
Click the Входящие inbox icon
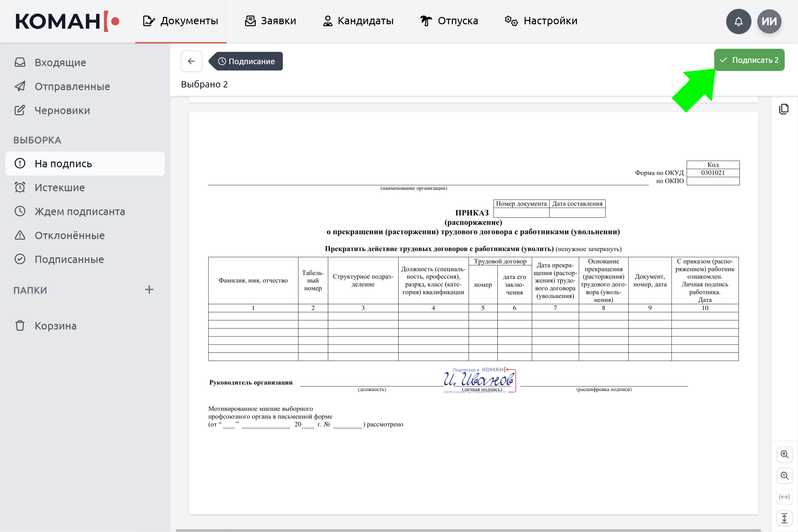tap(20, 63)
